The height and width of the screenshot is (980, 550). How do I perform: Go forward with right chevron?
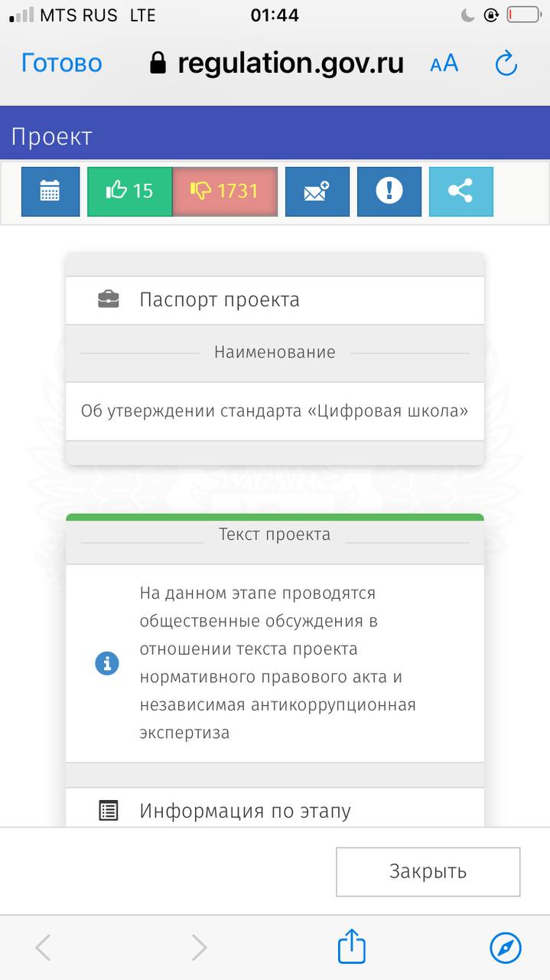click(x=199, y=948)
